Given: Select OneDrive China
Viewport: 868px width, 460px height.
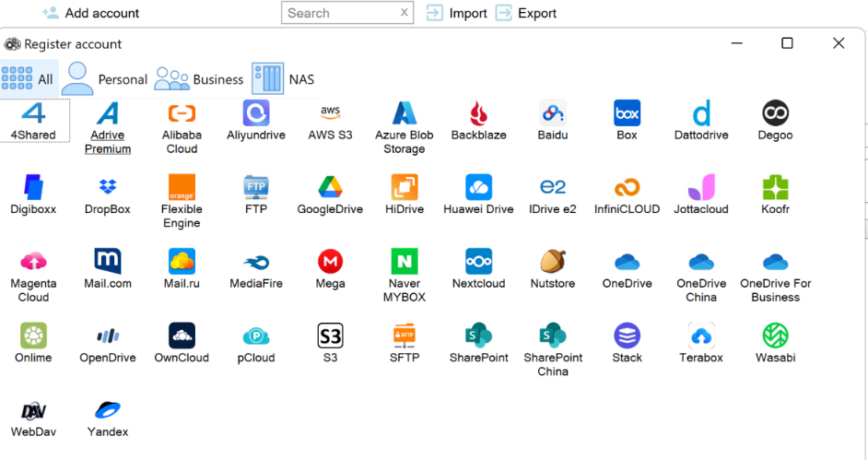Looking at the screenshot, I should pyautogui.click(x=701, y=276).
